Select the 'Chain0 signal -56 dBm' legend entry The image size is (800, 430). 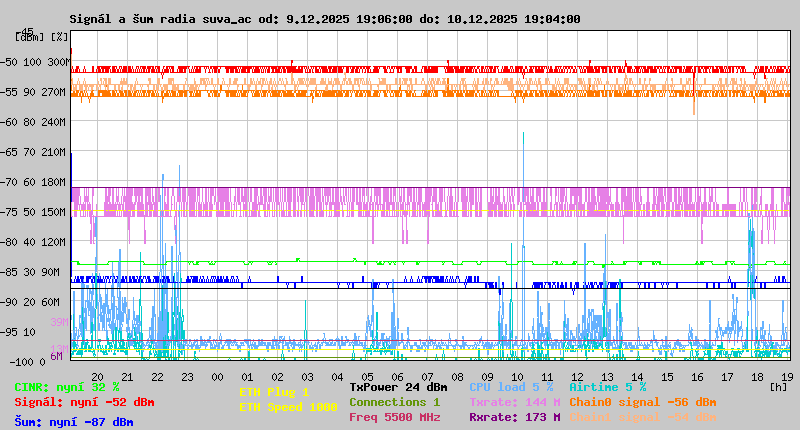643,402
